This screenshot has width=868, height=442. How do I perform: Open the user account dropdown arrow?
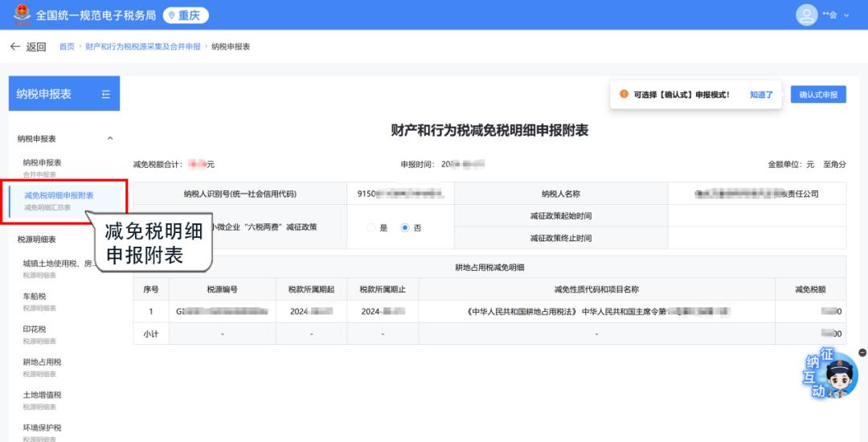tap(846, 15)
